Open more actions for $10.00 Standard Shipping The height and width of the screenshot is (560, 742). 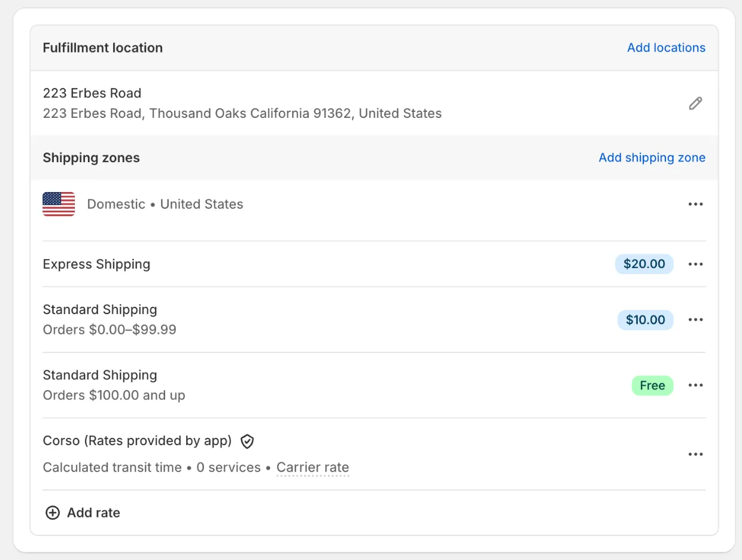[x=695, y=319]
